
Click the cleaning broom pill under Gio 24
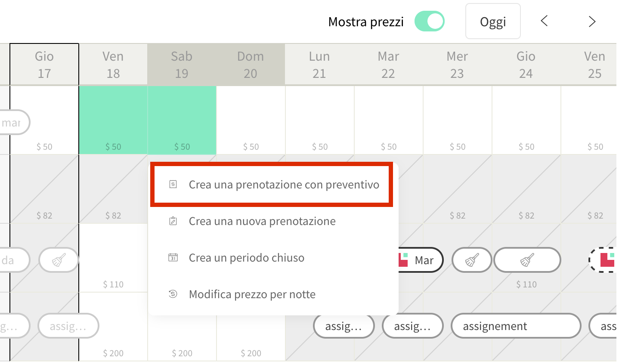point(527,260)
